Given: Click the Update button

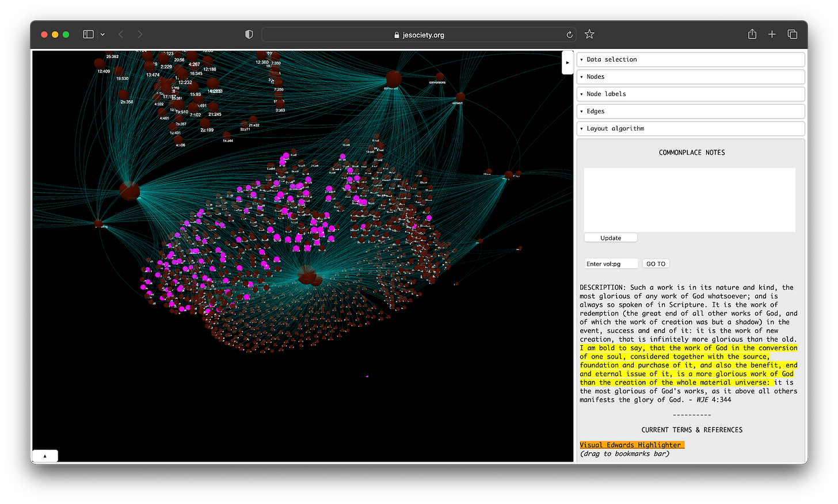Looking at the screenshot, I should tap(611, 238).
